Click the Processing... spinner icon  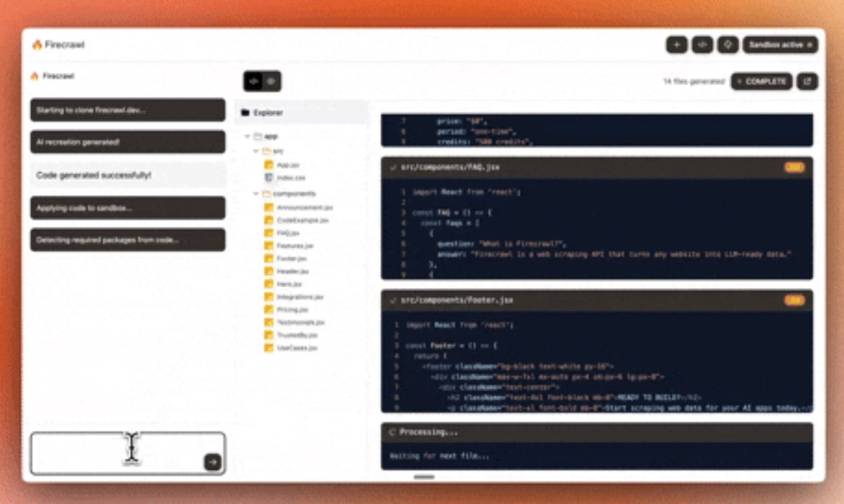point(392,432)
